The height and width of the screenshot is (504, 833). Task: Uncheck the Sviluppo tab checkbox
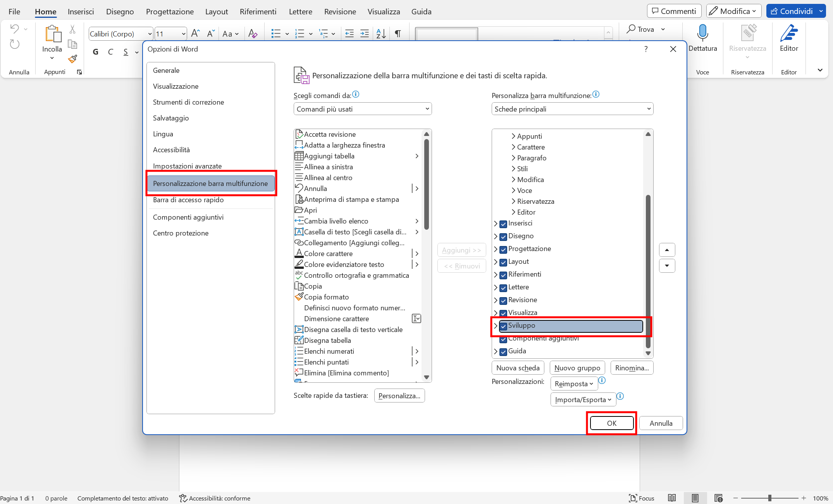(x=503, y=326)
